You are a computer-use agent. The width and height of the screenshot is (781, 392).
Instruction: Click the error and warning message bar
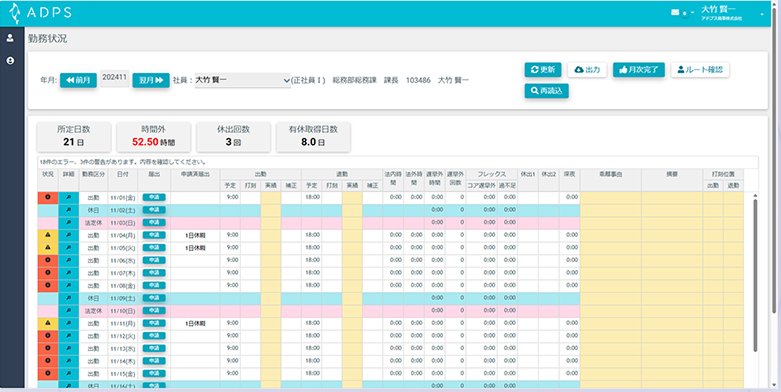pyautogui.click(x=397, y=162)
